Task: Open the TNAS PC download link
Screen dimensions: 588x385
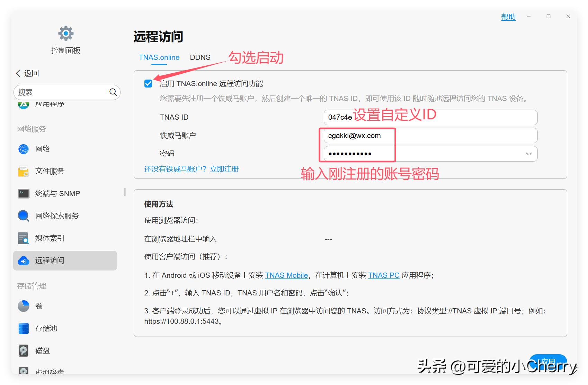Action: [x=384, y=275]
